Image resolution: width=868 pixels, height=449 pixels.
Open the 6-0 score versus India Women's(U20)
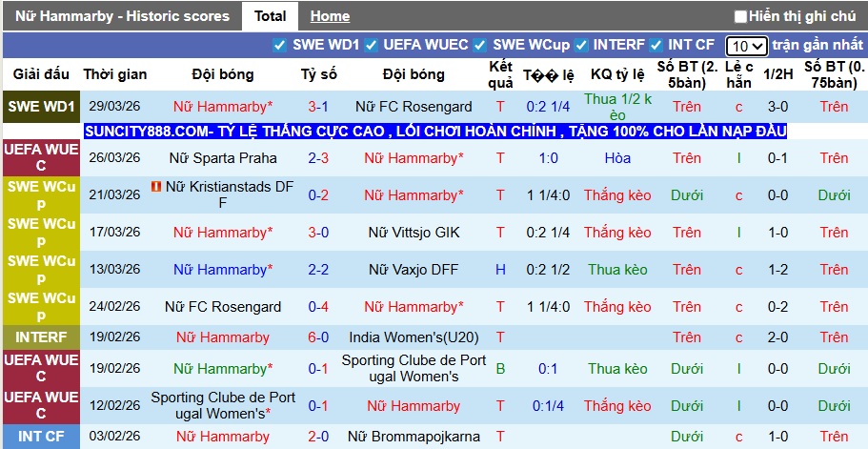(x=318, y=337)
